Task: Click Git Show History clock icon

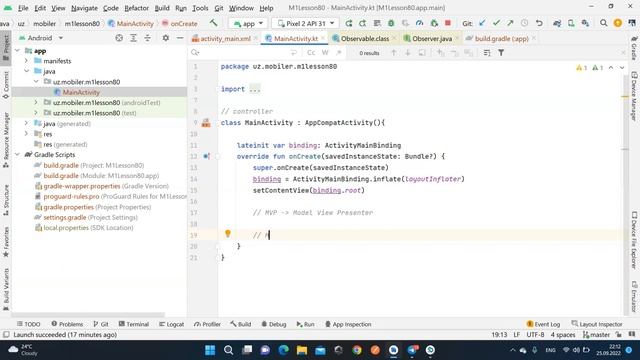Action: click(x=524, y=23)
